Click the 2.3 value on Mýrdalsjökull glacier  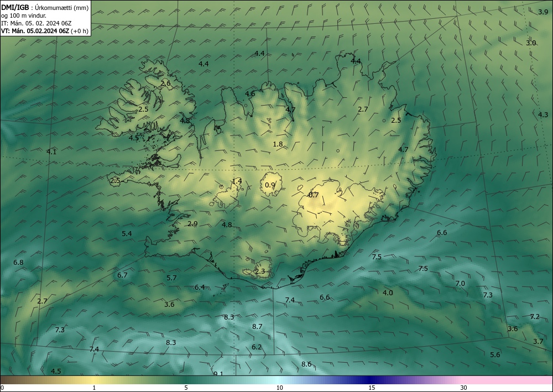tap(260, 271)
